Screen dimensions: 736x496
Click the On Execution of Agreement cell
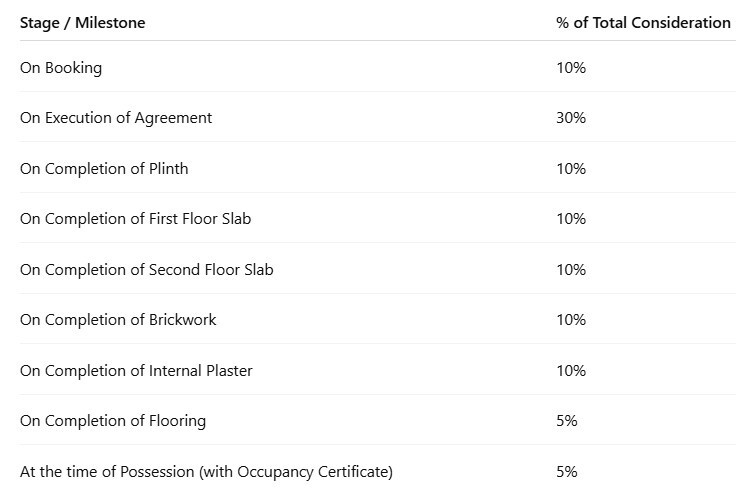click(116, 118)
